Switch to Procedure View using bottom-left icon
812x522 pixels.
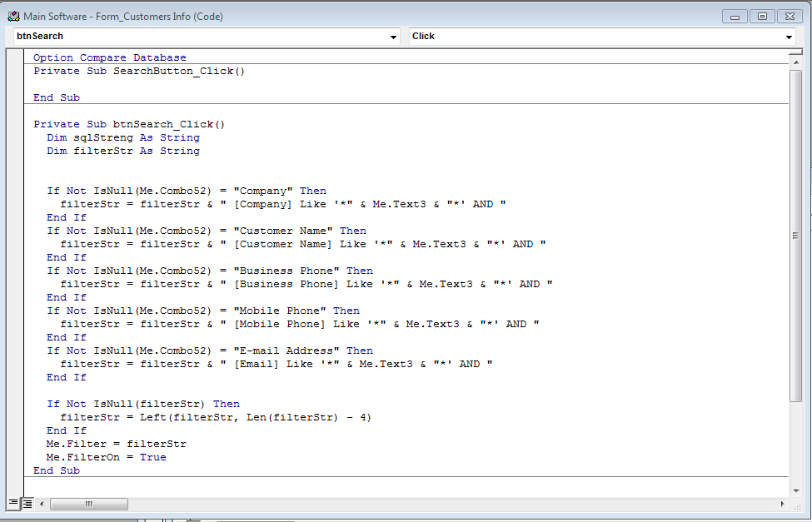tap(13, 504)
